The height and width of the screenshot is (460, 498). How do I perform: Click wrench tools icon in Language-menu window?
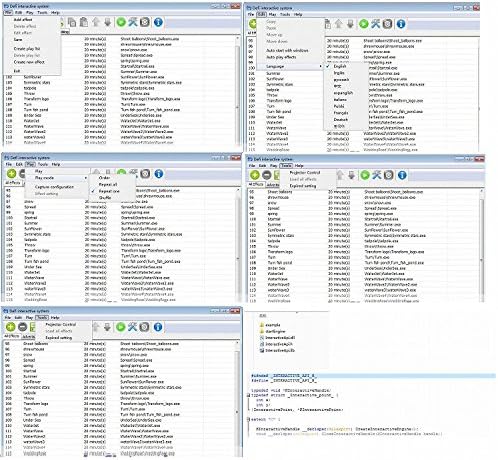pyautogui.click(x=376, y=24)
